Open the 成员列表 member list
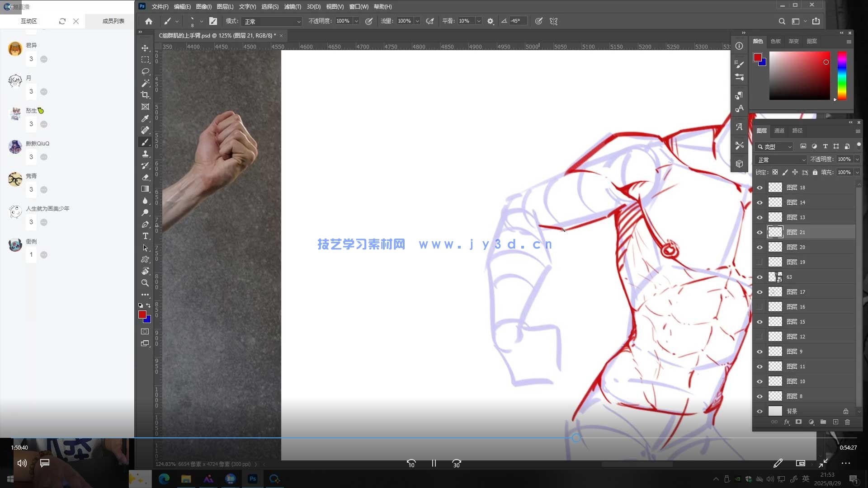The height and width of the screenshot is (488, 868). click(x=113, y=21)
